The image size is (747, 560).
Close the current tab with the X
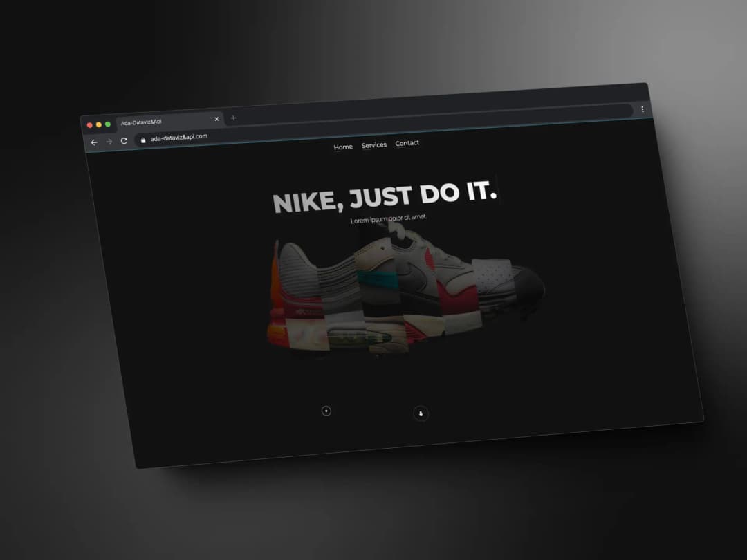pyautogui.click(x=216, y=118)
